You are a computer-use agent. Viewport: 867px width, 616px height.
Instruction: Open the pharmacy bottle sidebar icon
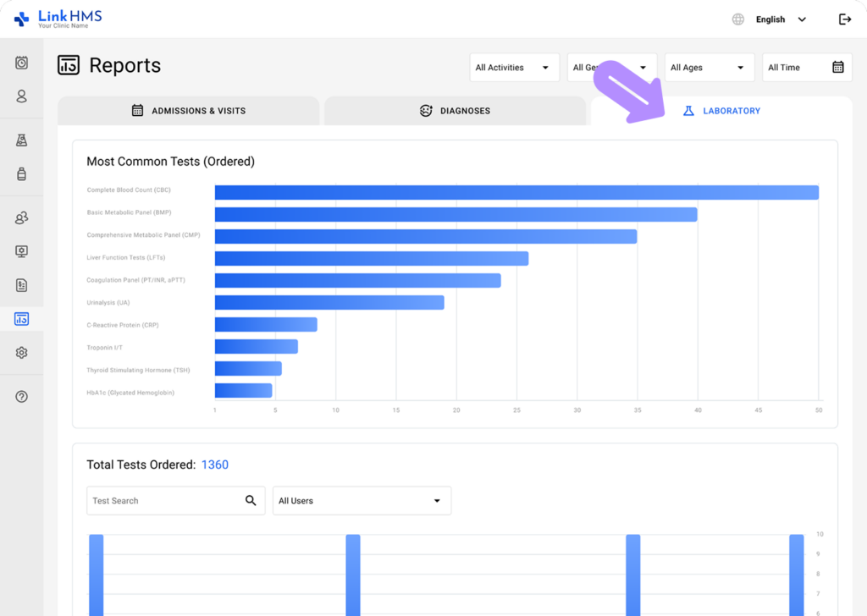(x=22, y=174)
